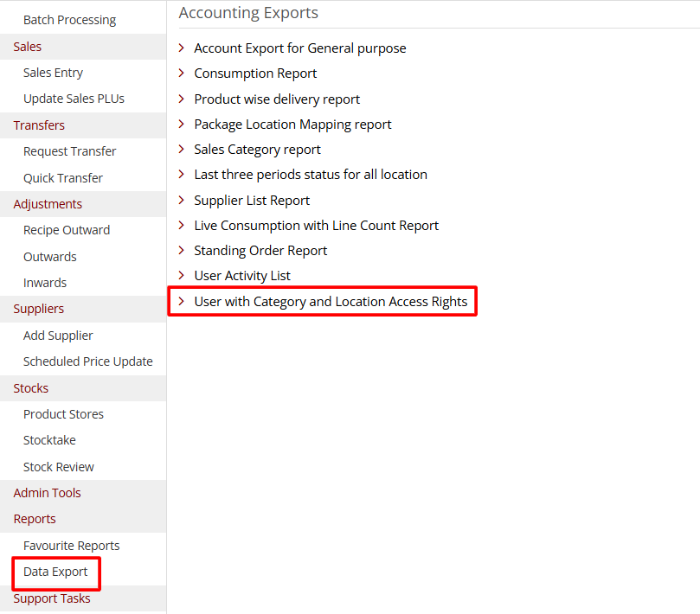Expand the Account Export for General purpose report
Screen dimensions: 700x614
coord(299,48)
